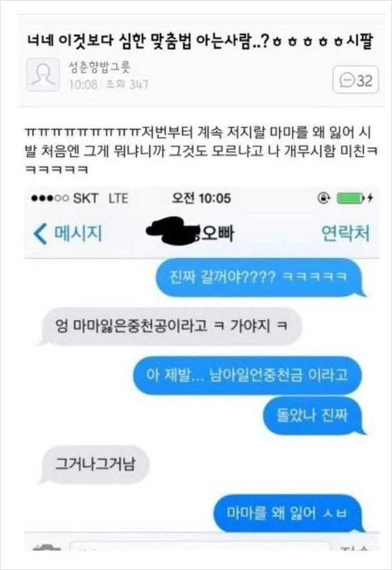Select the message input field

pyautogui.click(x=200, y=546)
